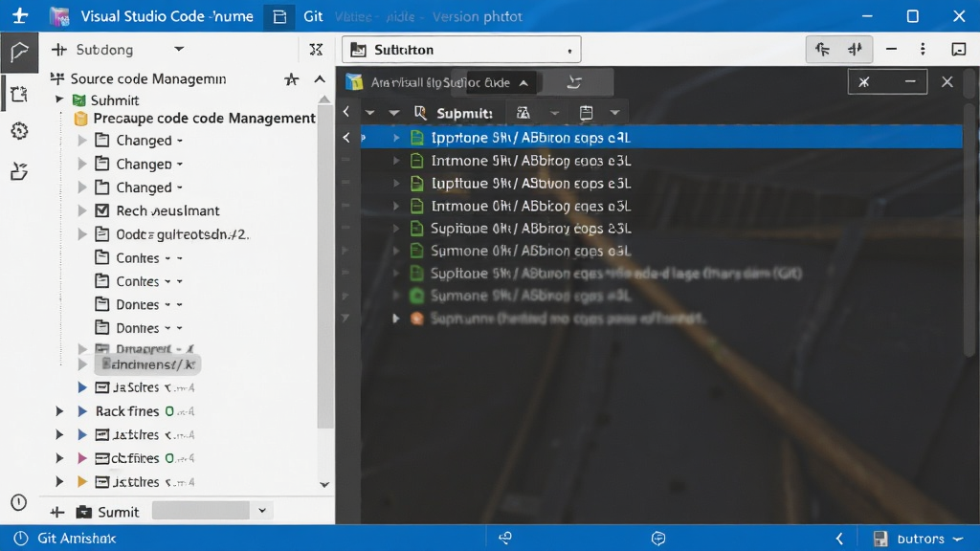The height and width of the screenshot is (551, 980).
Task: Click the clipboard icon in the Supmit toolbar
Action: click(x=586, y=113)
